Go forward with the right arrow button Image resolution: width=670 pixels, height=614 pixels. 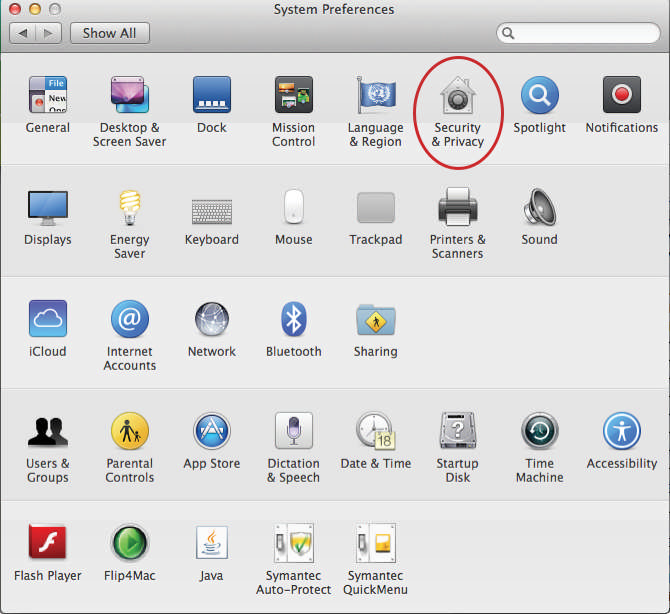49,33
